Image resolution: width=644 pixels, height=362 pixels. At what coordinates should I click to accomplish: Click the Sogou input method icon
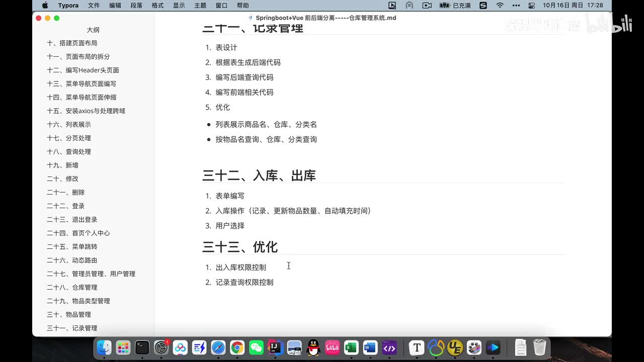pos(483,6)
